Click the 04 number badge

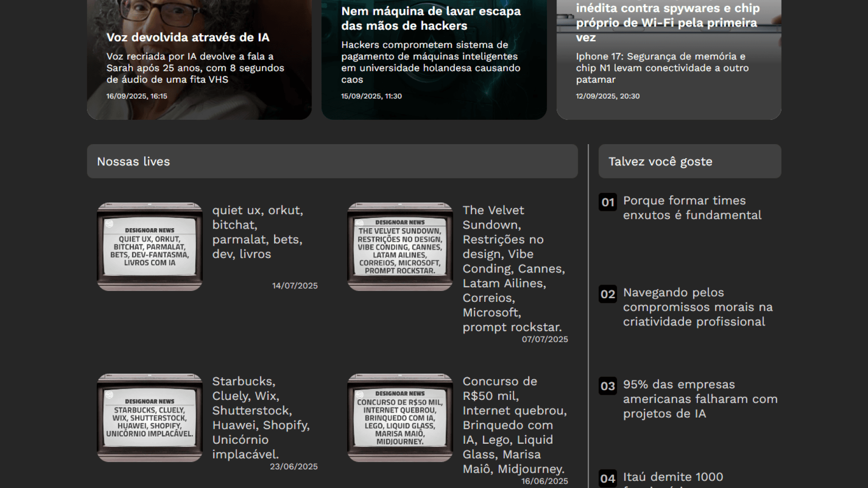tap(608, 478)
